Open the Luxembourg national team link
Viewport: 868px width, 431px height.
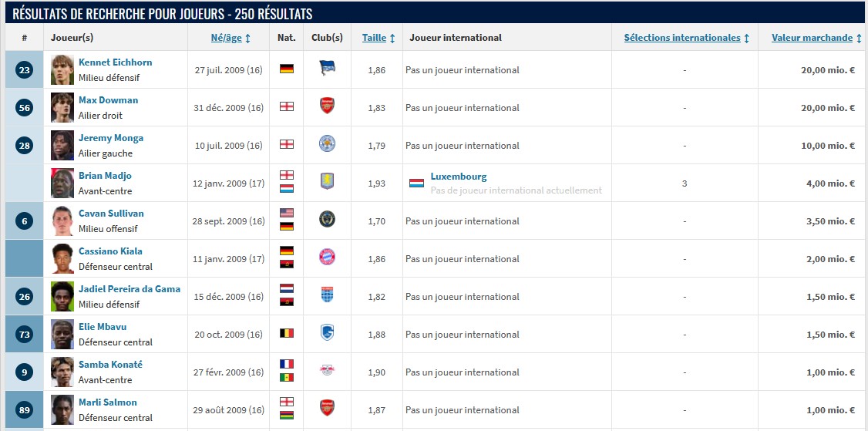458,177
